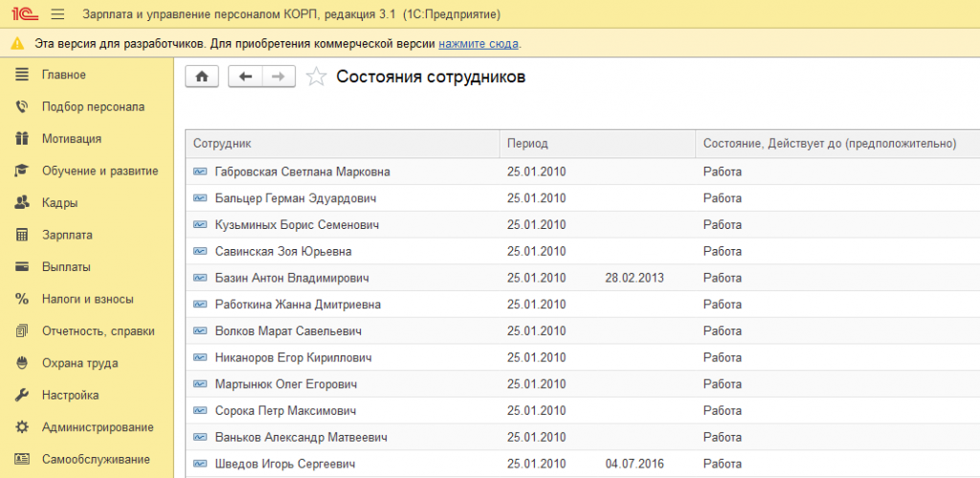Sort by the Период column header
This screenshot has height=478, width=980.
tap(527, 144)
